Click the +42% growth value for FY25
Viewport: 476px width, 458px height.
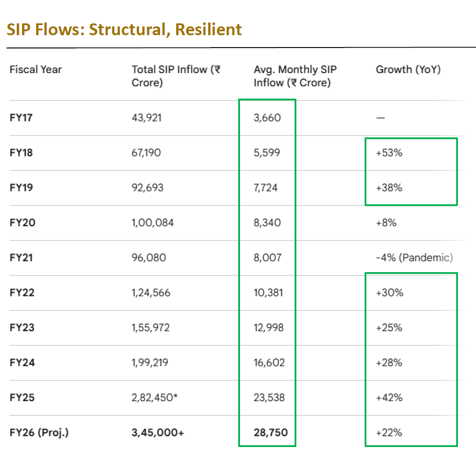[389, 397]
